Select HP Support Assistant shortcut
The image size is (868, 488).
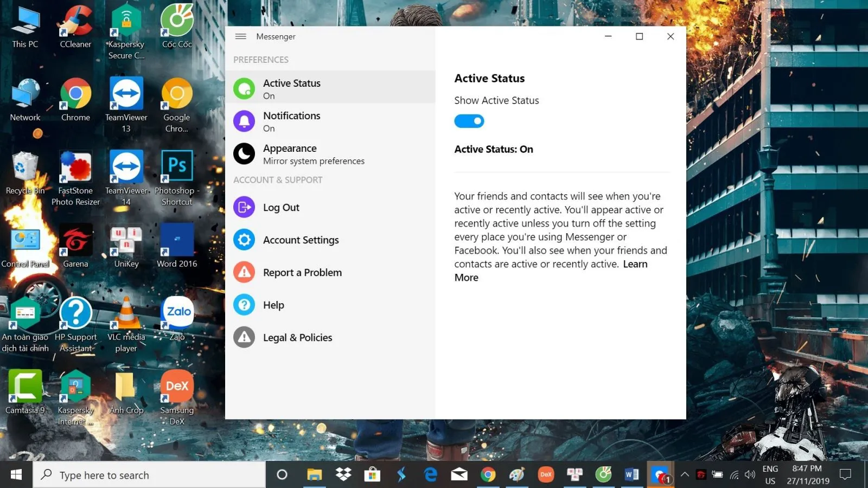coord(75,325)
